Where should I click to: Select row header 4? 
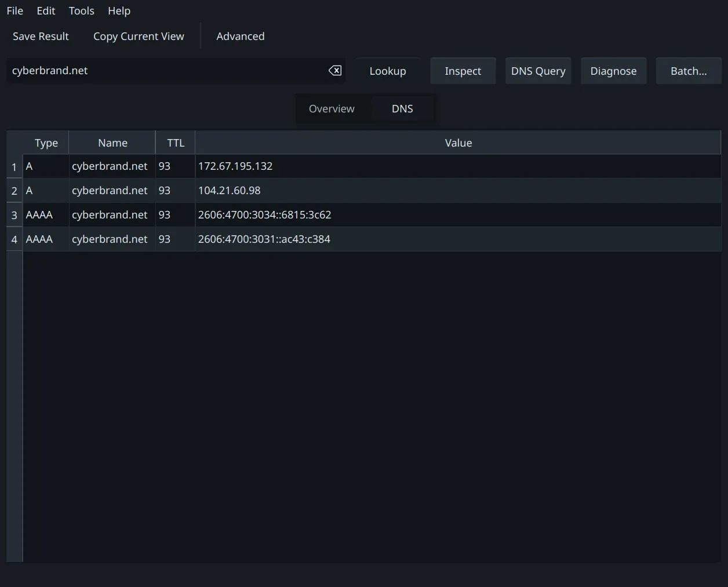click(x=14, y=239)
